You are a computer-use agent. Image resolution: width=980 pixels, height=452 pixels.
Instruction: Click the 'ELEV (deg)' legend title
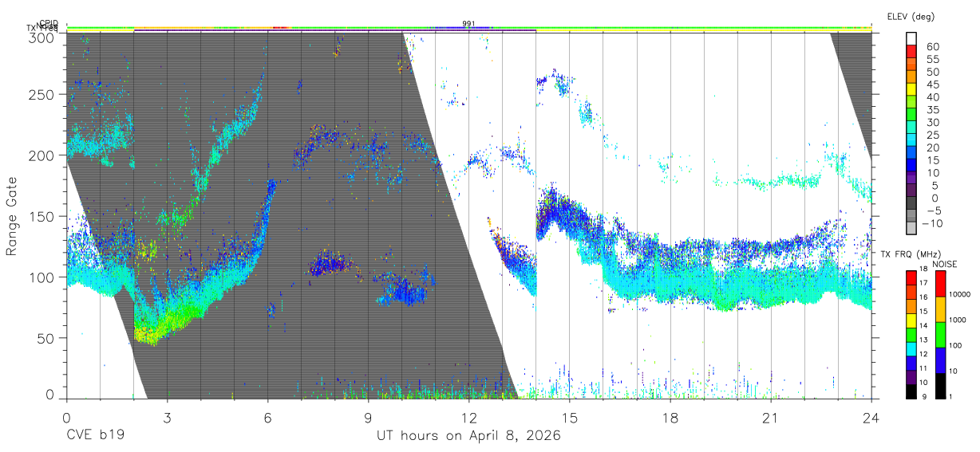[x=911, y=17]
